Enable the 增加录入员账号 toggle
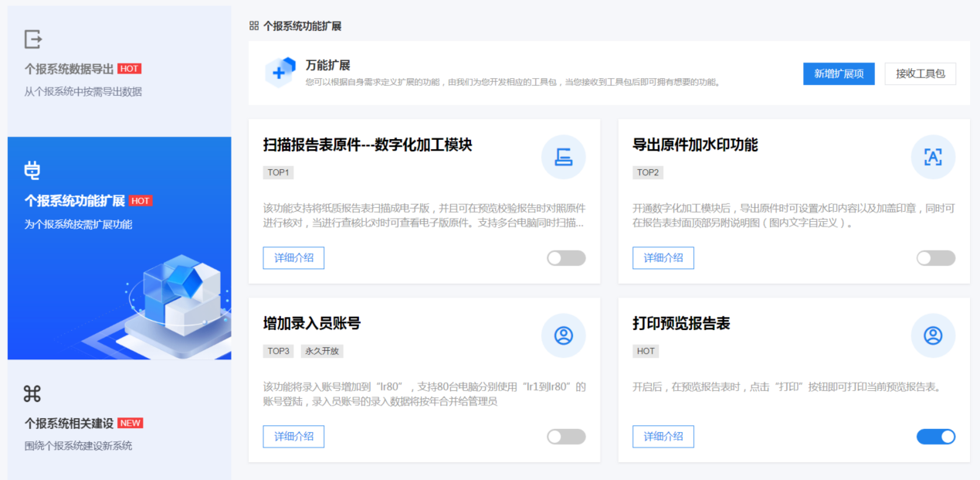This screenshot has height=480, width=980. (566, 437)
